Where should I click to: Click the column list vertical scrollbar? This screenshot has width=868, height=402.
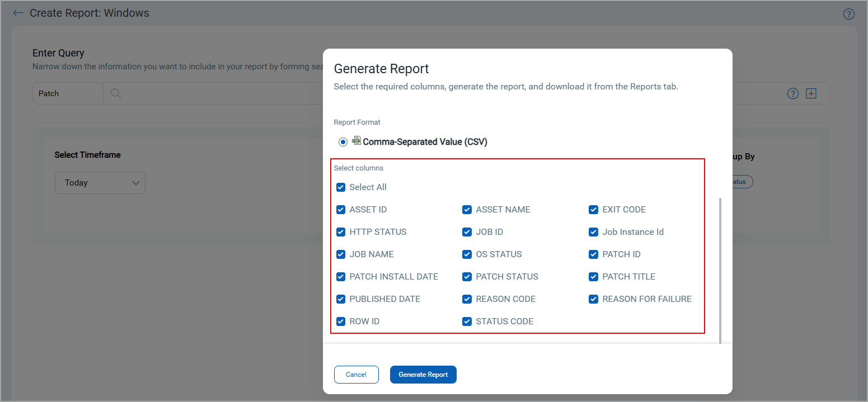720,268
